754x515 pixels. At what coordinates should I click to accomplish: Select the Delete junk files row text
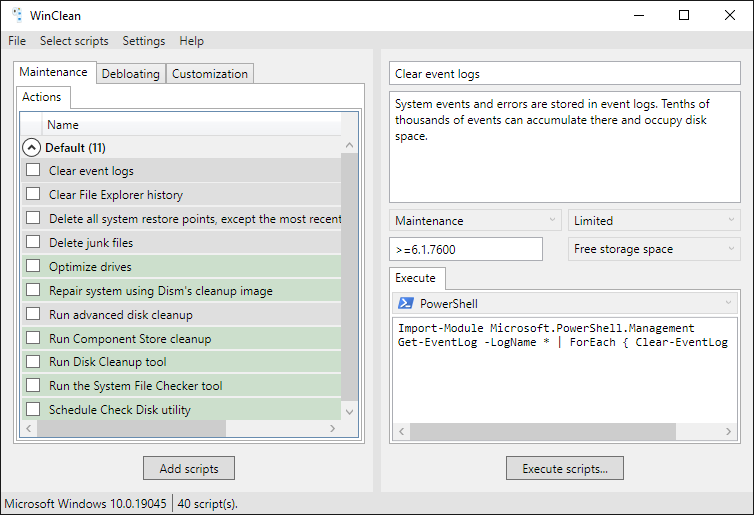[x=91, y=243]
